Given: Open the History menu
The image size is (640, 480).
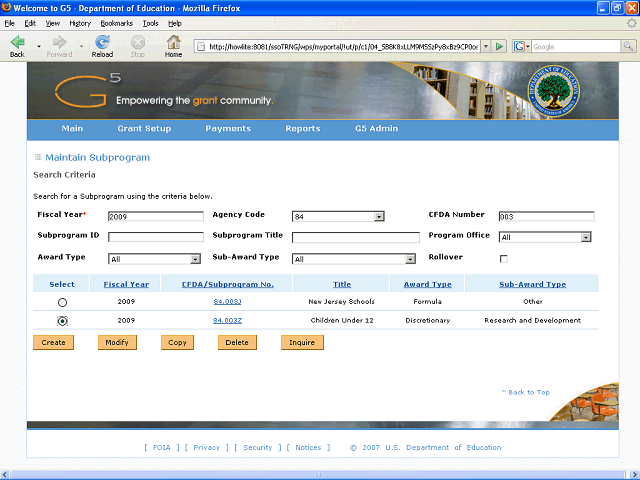Looking at the screenshot, I should click(x=80, y=23).
